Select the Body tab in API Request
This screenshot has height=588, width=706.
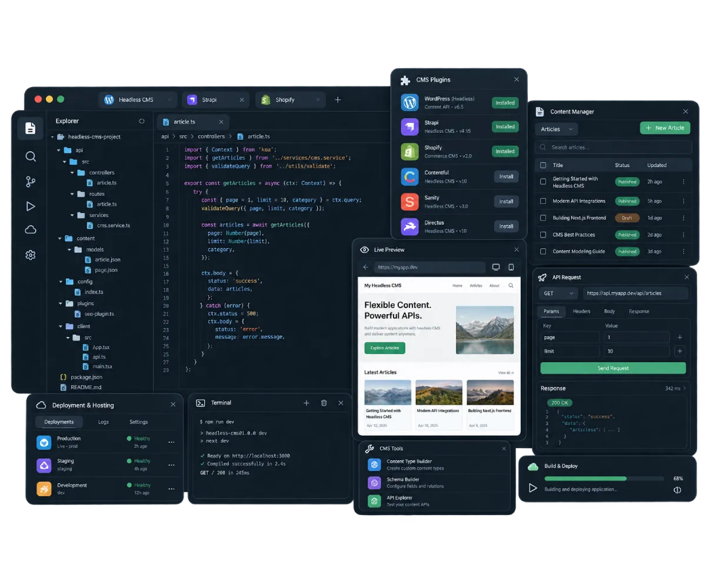(x=610, y=311)
